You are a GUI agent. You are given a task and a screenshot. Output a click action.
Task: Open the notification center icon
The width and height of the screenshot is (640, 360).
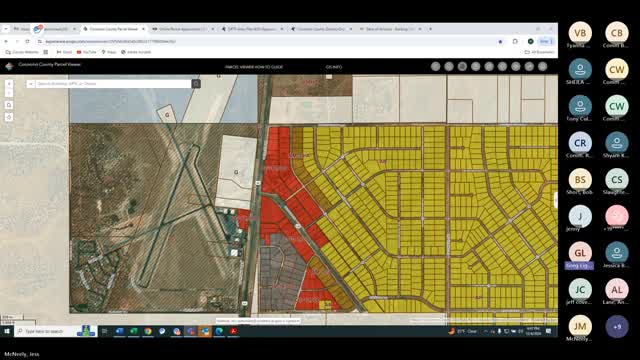[x=549, y=331]
